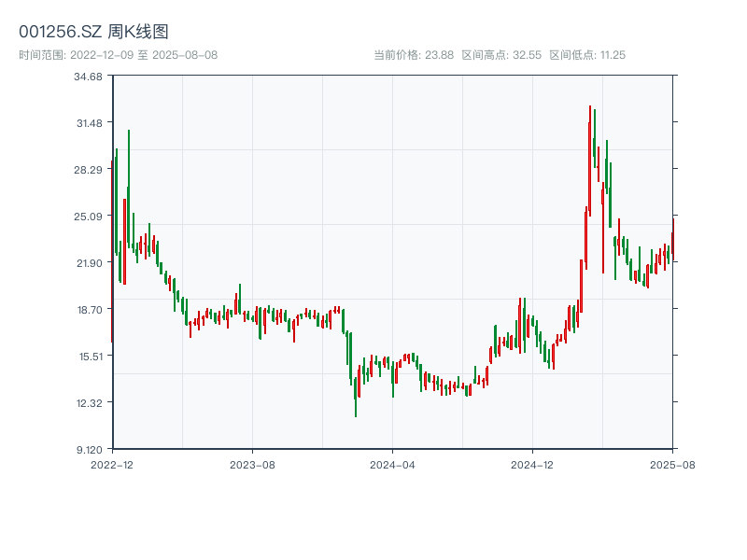Pick the 25.09 price axis label
Image resolution: width=747 pixels, height=560 pixels.
(89, 217)
